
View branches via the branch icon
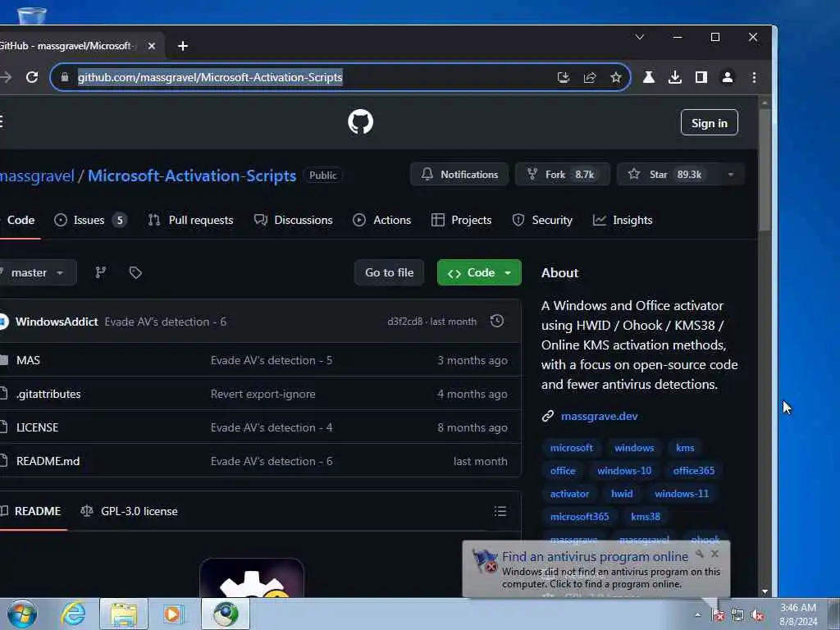[100, 272]
